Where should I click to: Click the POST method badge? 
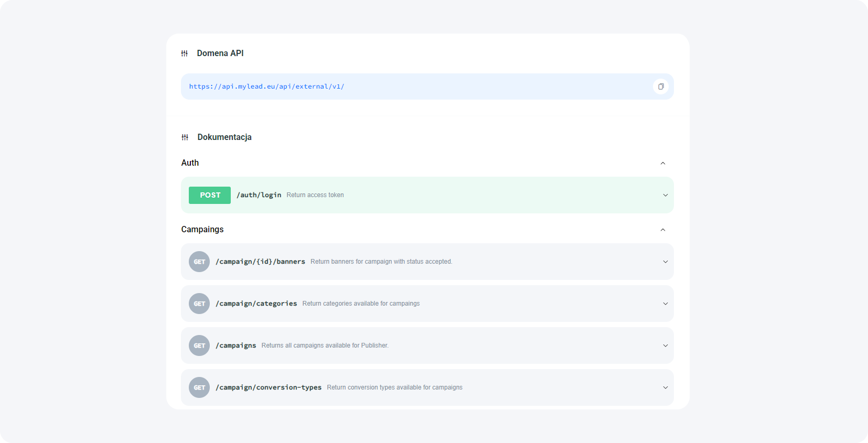tap(210, 195)
